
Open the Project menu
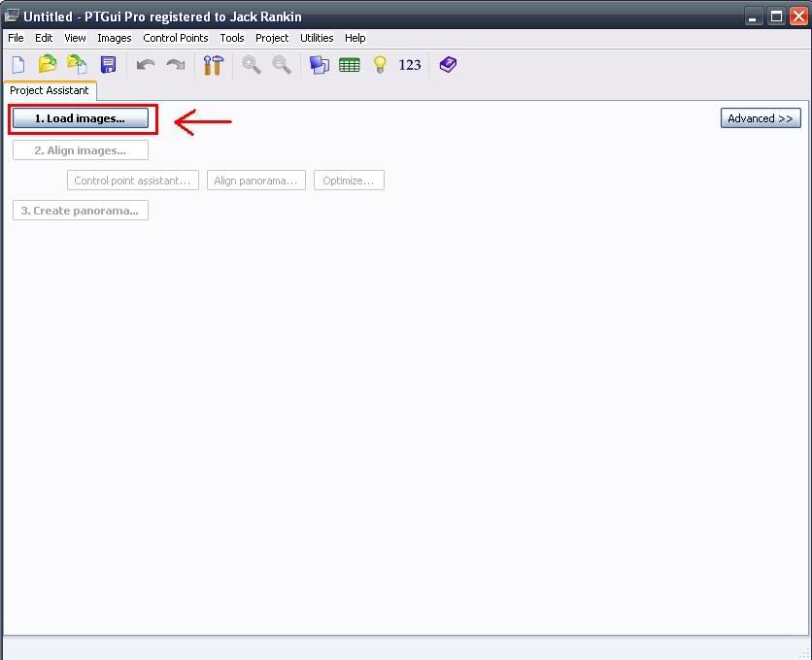point(272,38)
